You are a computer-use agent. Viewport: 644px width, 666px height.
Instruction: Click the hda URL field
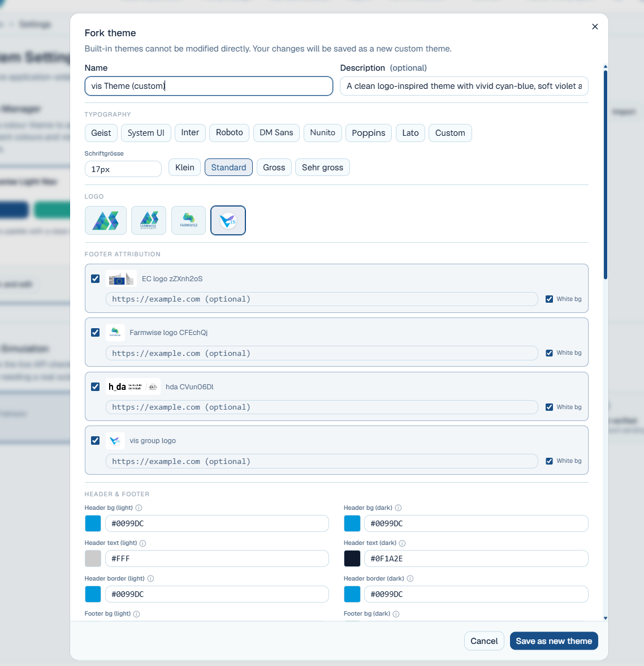point(322,407)
